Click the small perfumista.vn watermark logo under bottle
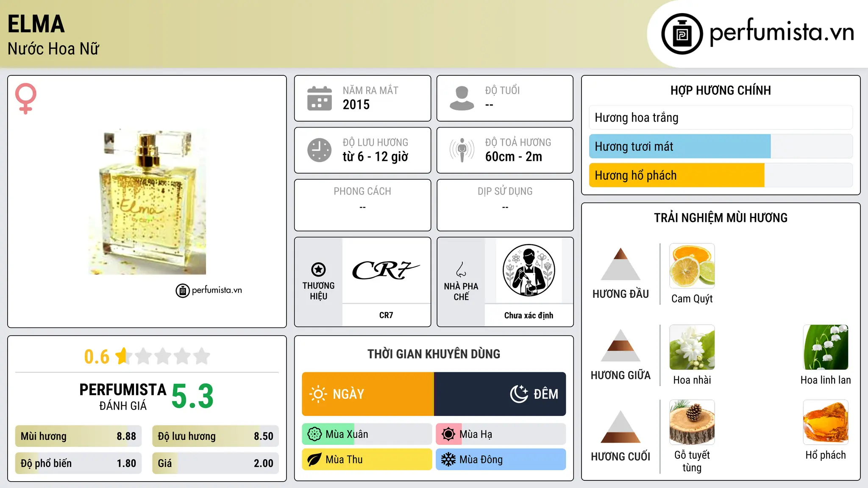The image size is (868, 488). (x=209, y=291)
